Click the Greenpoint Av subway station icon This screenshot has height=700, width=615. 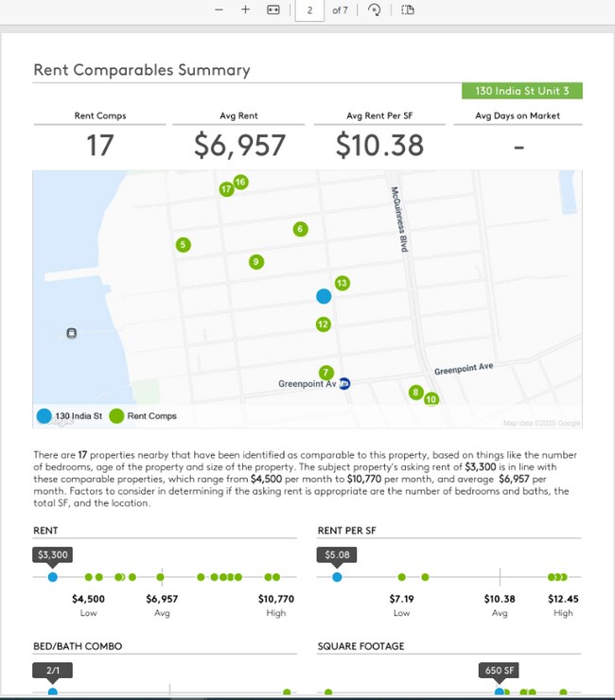[x=344, y=384]
